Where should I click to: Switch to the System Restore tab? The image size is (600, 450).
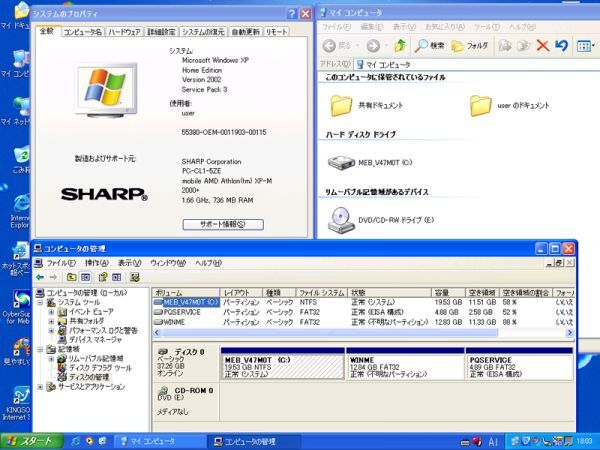(x=203, y=32)
